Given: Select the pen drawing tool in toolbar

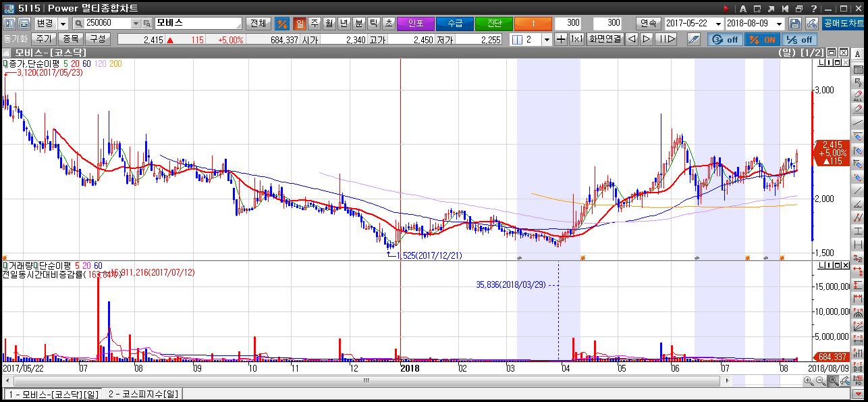Looking at the screenshot, I should [693, 39].
